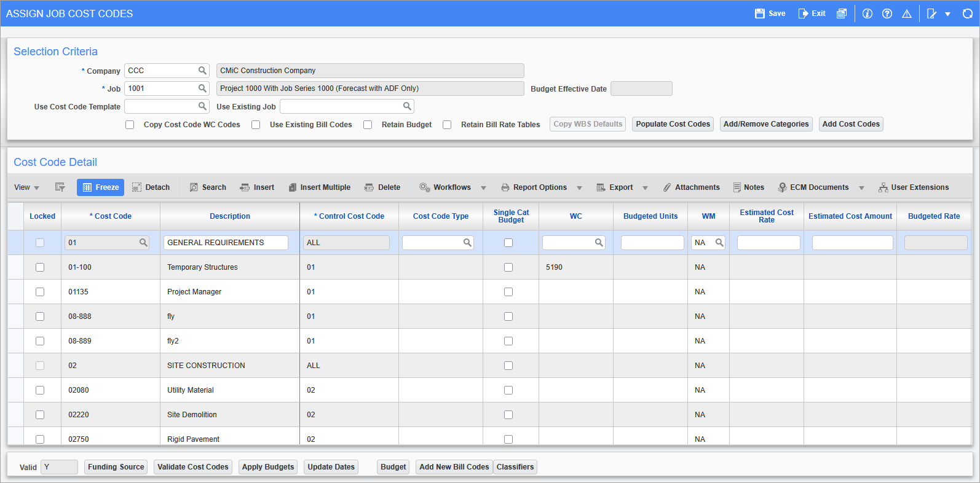Click Add/Remove Categories button
Viewport: 980px width, 483px height.
pyautogui.click(x=766, y=124)
